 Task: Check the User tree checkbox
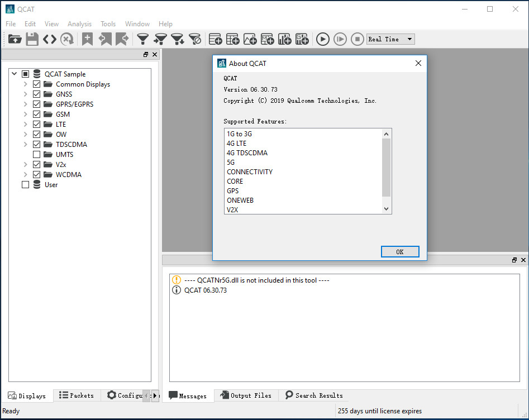pyautogui.click(x=25, y=184)
